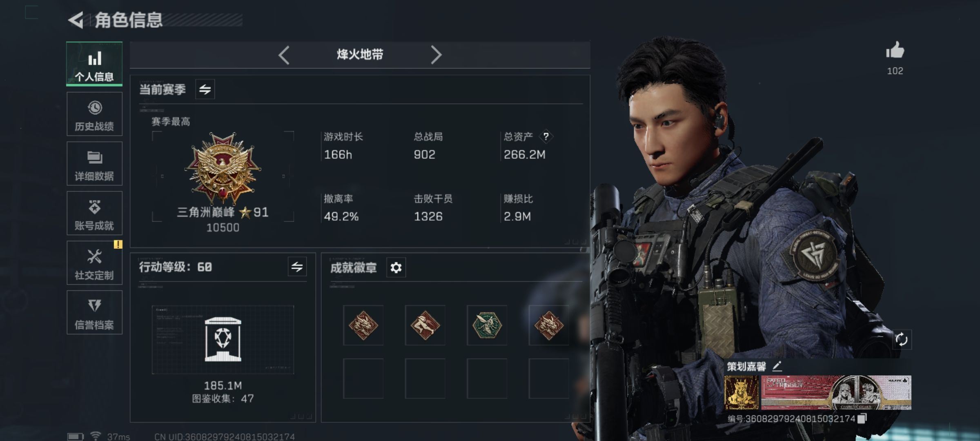The width and height of the screenshot is (980, 441).
Task: Open the collection display case thumbnail
Action: (x=223, y=340)
